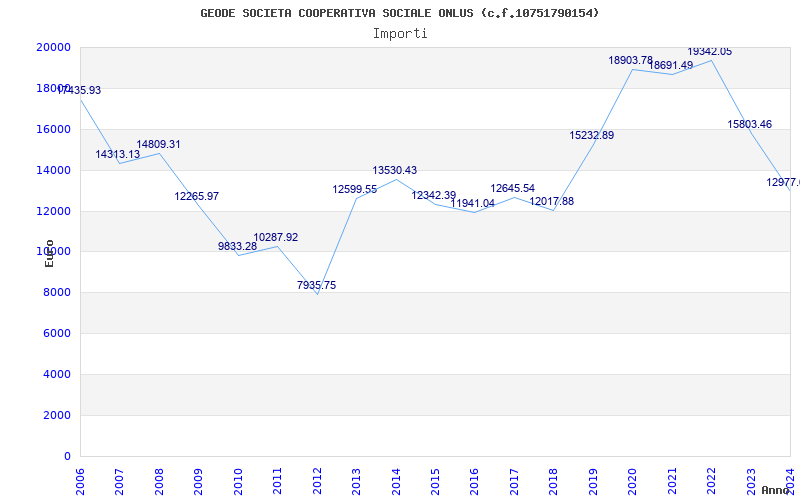The height and width of the screenshot is (500, 800).
Task: Select the data label 17435.93
Action: [x=79, y=90]
